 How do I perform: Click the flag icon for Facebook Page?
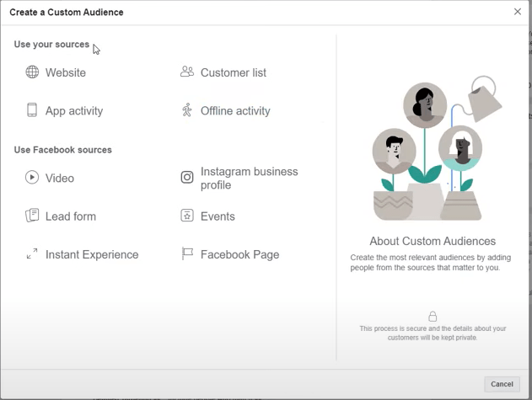[x=187, y=253]
